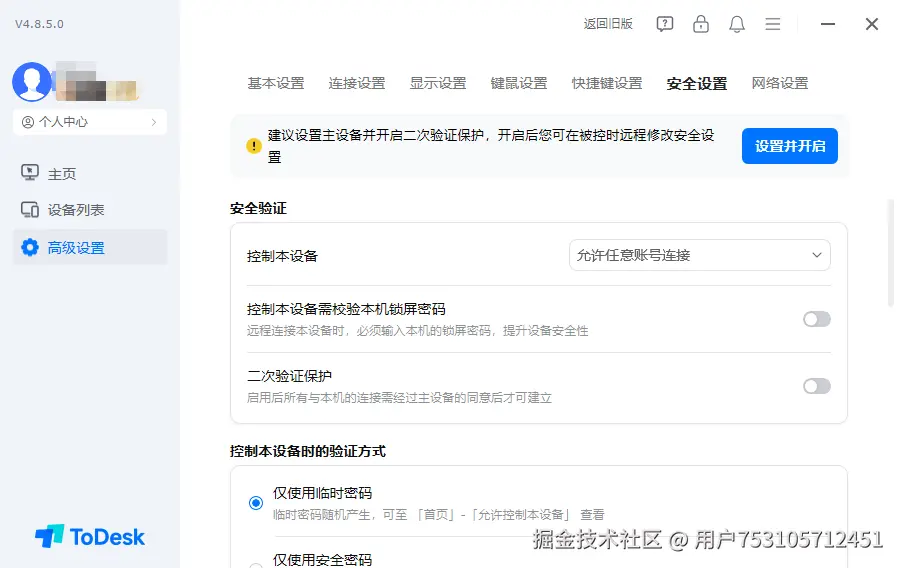This screenshot has width=900, height=568.
Task: Open the notifications bell
Action: [x=737, y=24]
